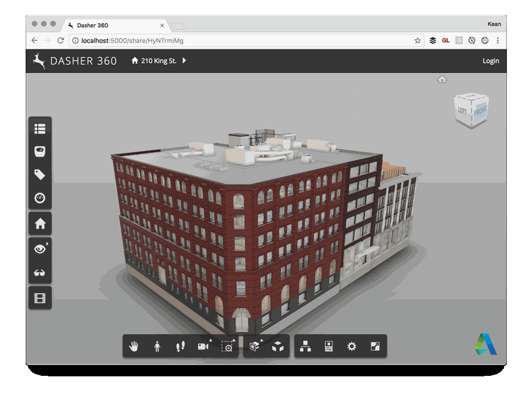
Task: Click the tag icon in left sidebar
Action: coord(40,174)
